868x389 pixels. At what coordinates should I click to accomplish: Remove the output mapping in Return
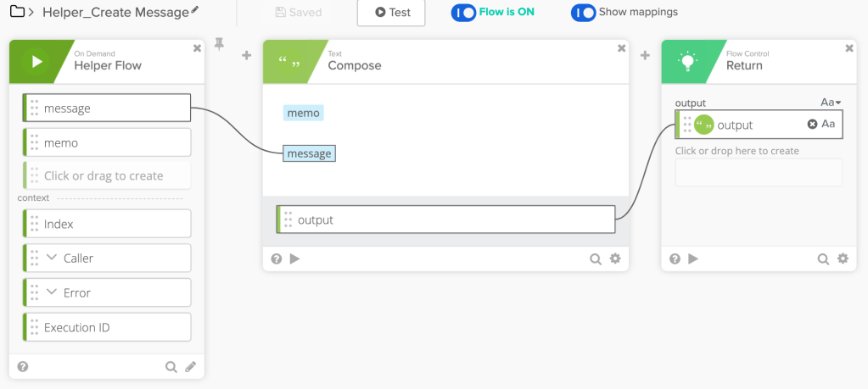coord(812,125)
